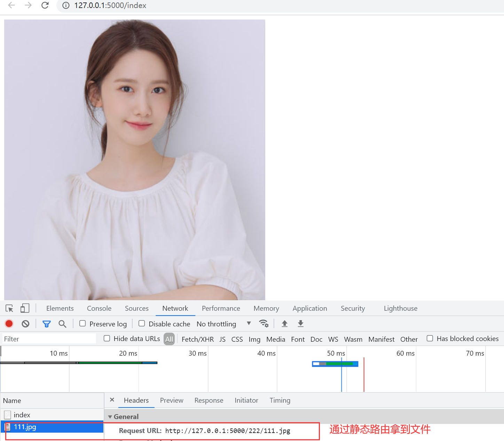Open the Lighthouse tab
This screenshot has height=441, width=504.
pos(401,308)
